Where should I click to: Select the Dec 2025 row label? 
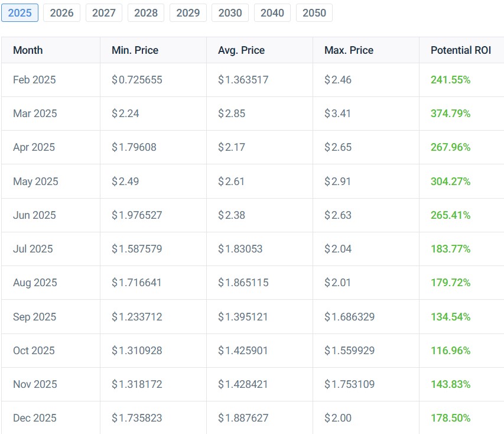[x=35, y=418]
